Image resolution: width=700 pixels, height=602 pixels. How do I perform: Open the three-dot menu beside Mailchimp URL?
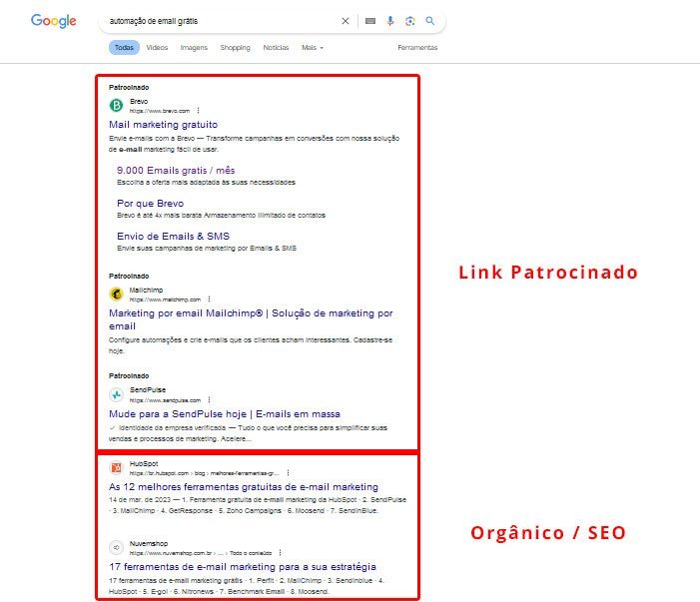[x=210, y=299]
